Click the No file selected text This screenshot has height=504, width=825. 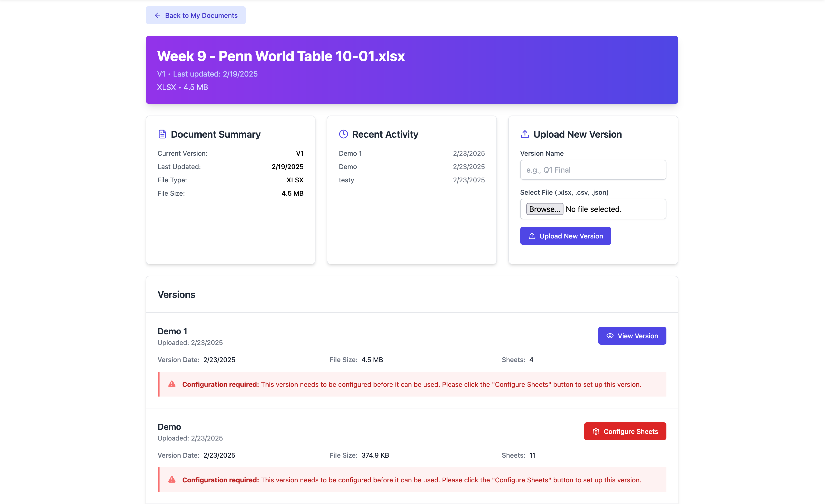(x=594, y=209)
